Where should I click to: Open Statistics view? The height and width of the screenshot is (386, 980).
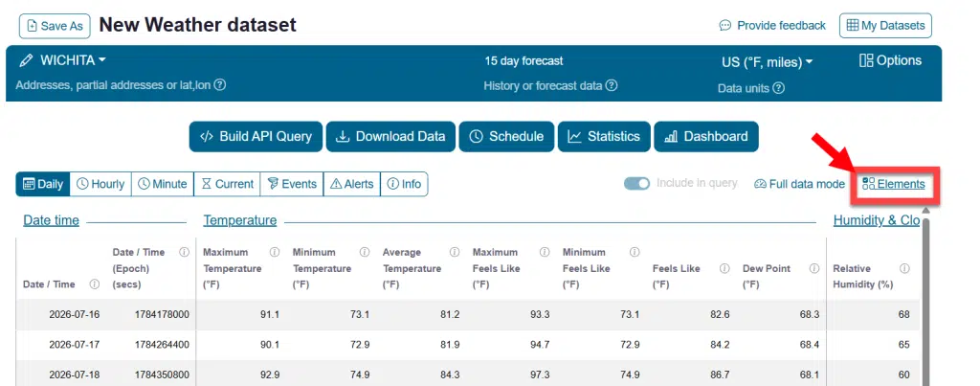point(604,136)
